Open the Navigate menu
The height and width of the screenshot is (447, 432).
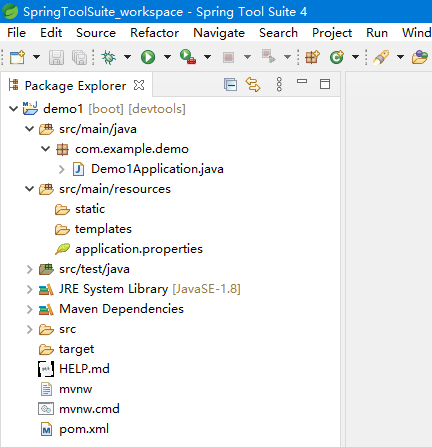[219, 33]
